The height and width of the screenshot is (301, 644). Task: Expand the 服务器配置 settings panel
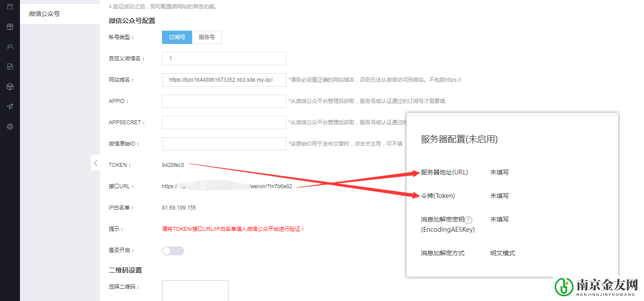tap(459, 139)
